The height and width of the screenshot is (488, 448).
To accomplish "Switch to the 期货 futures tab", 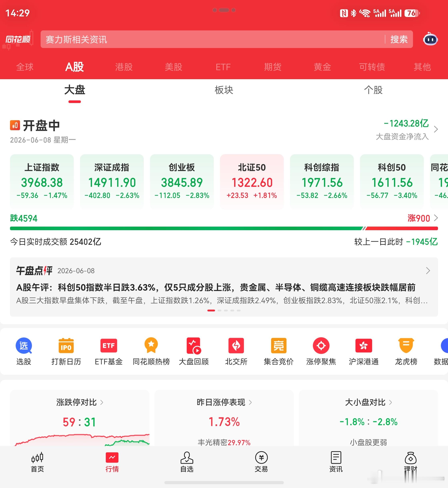I will tap(273, 67).
